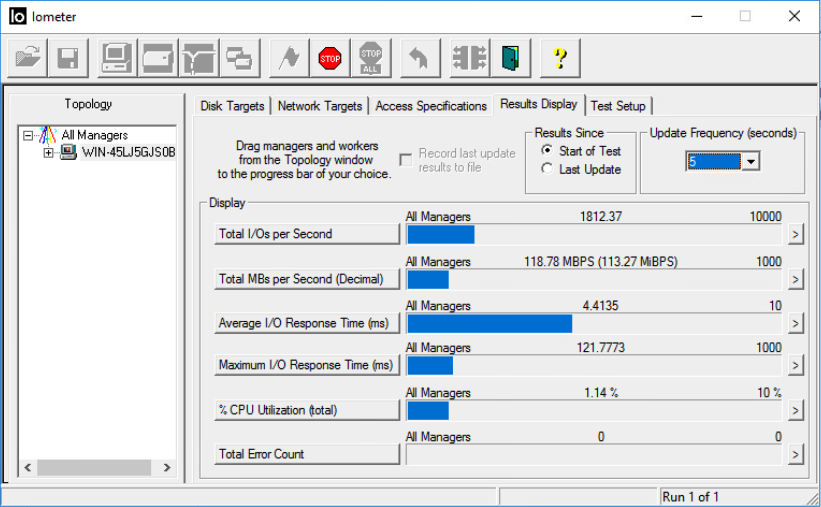Stop current test red icon
This screenshot has width=821, height=507.
click(330, 58)
